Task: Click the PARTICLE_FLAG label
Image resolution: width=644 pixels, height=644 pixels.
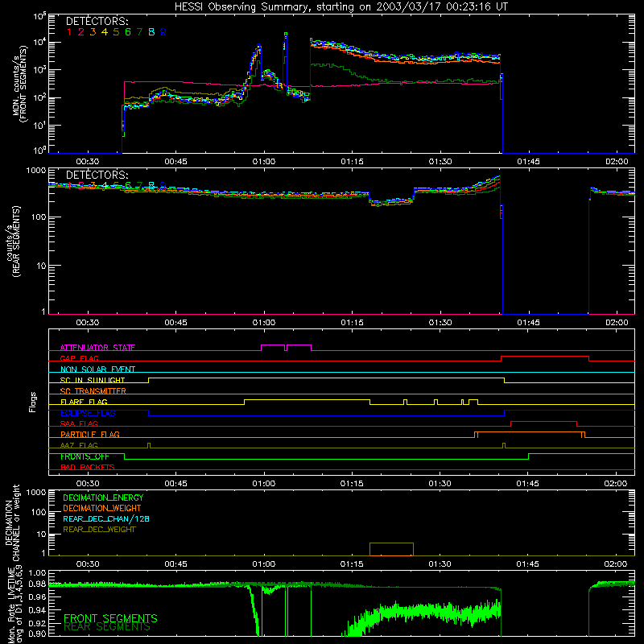Action: (90, 435)
